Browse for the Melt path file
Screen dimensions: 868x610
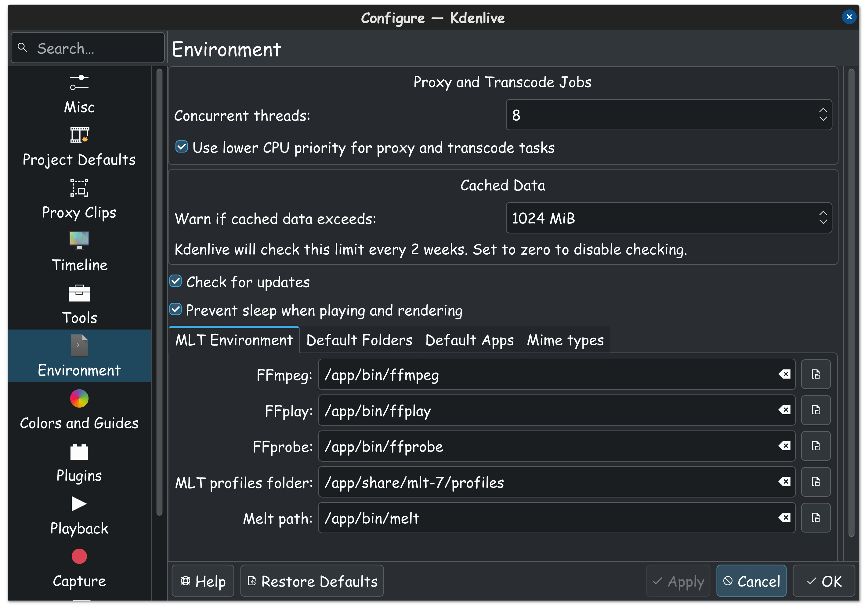[816, 518]
